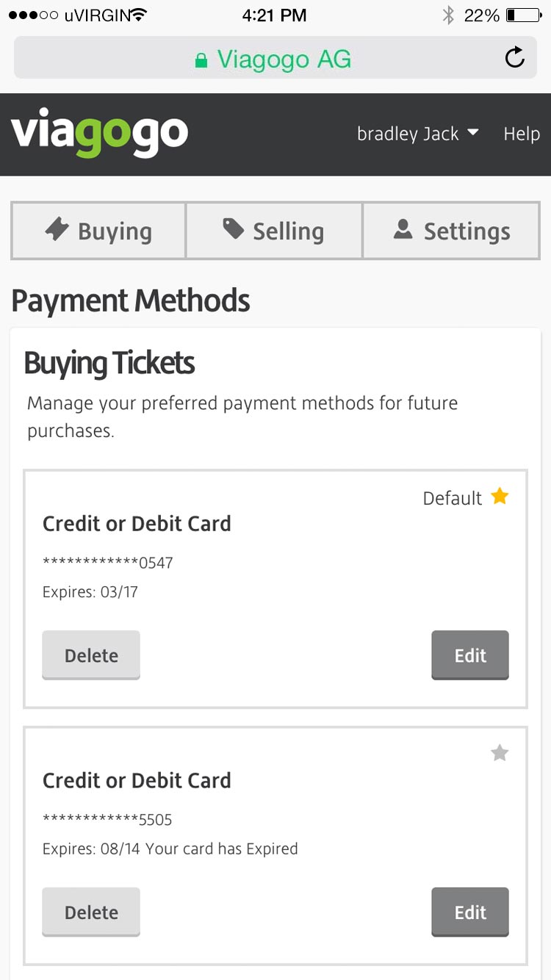The height and width of the screenshot is (980, 551).
Task: Click the viagogo logo
Action: (x=100, y=134)
